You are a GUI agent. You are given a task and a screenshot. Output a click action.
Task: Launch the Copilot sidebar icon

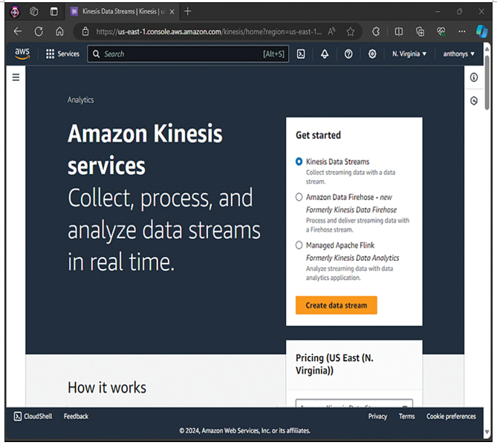pyautogui.click(x=482, y=31)
